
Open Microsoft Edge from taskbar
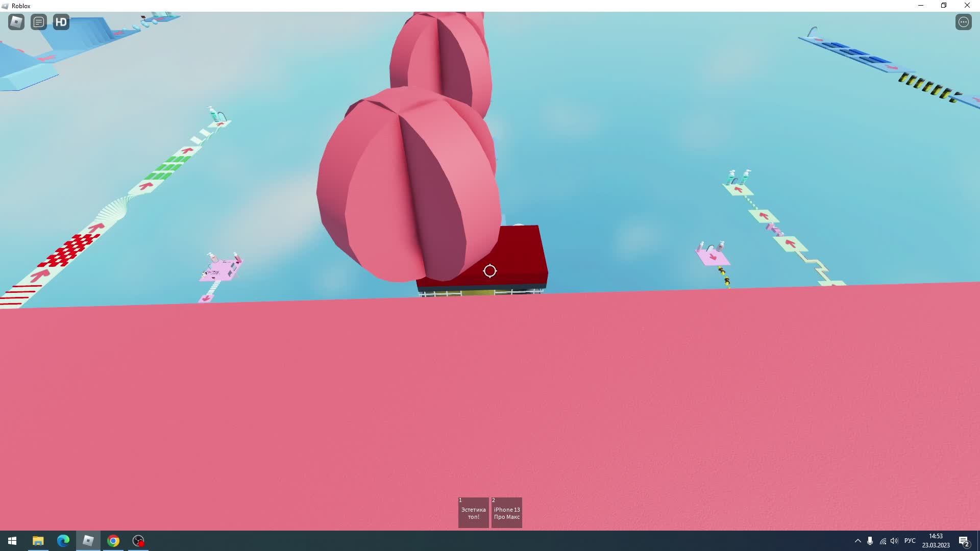pos(63,541)
